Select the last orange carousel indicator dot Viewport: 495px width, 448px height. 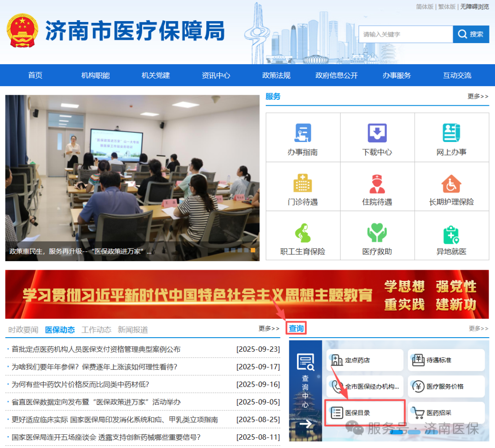253,250
